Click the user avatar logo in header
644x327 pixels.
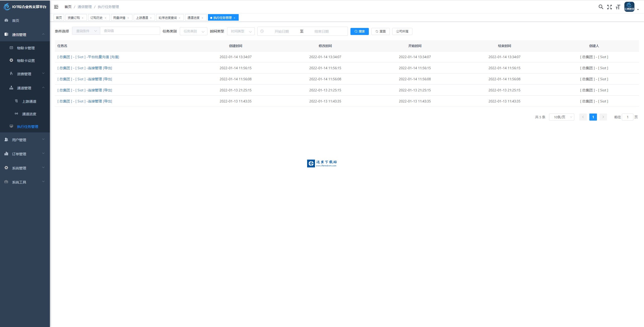pos(629,7)
